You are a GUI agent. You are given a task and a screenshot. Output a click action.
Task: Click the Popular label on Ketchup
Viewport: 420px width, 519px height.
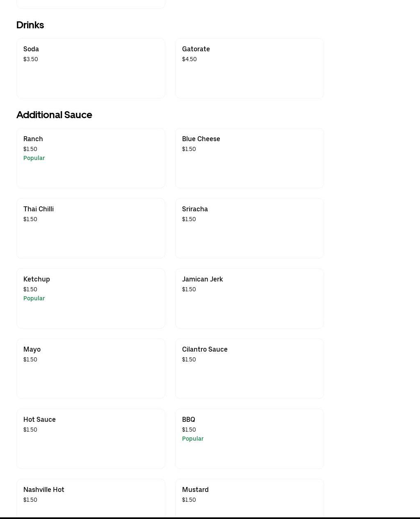tap(34, 298)
